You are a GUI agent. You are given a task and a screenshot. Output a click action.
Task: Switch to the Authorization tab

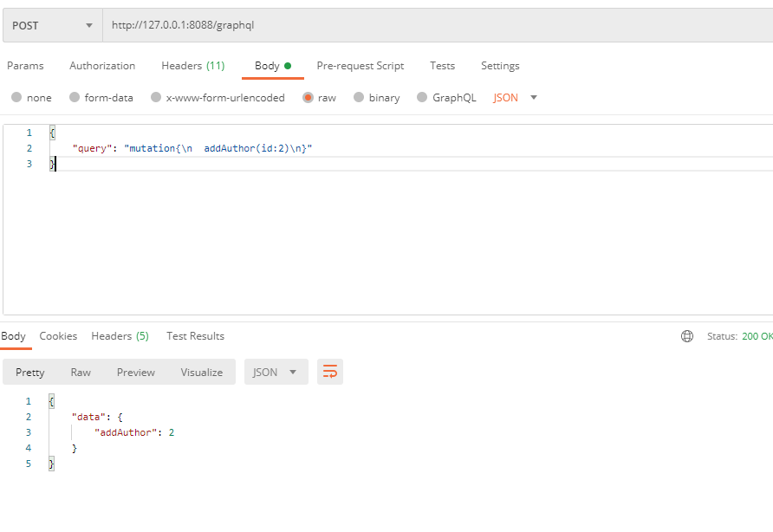coord(102,66)
